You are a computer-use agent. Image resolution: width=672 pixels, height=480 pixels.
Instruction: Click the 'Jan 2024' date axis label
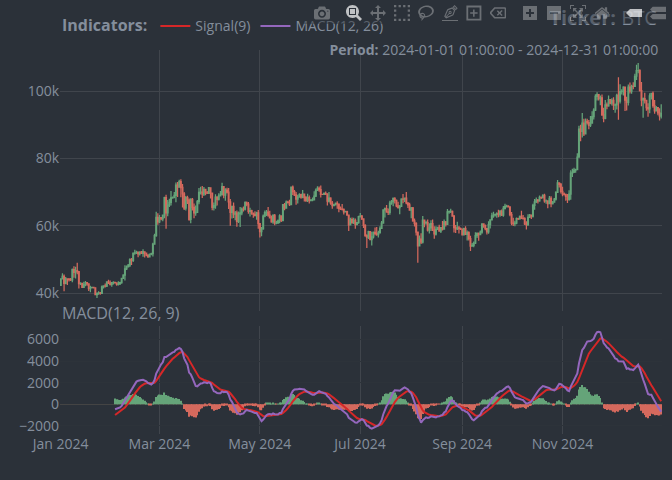[60, 444]
